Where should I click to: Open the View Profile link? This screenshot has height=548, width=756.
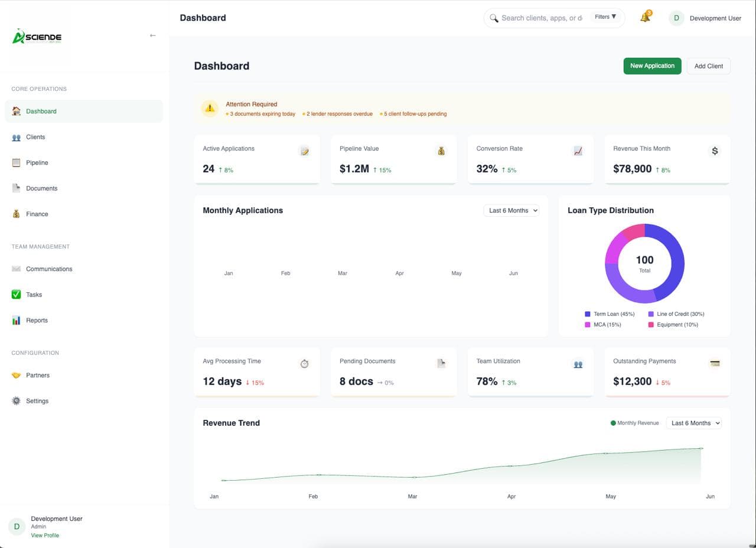click(45, 535)
